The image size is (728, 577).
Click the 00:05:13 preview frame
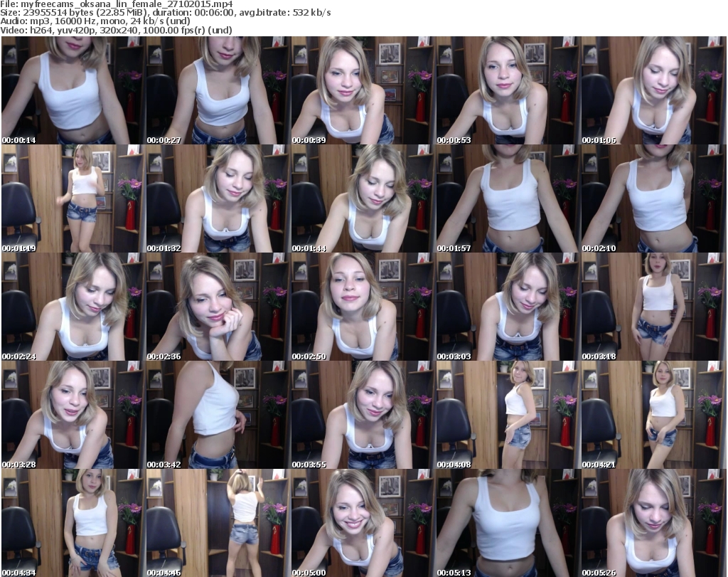pos(508,523)
